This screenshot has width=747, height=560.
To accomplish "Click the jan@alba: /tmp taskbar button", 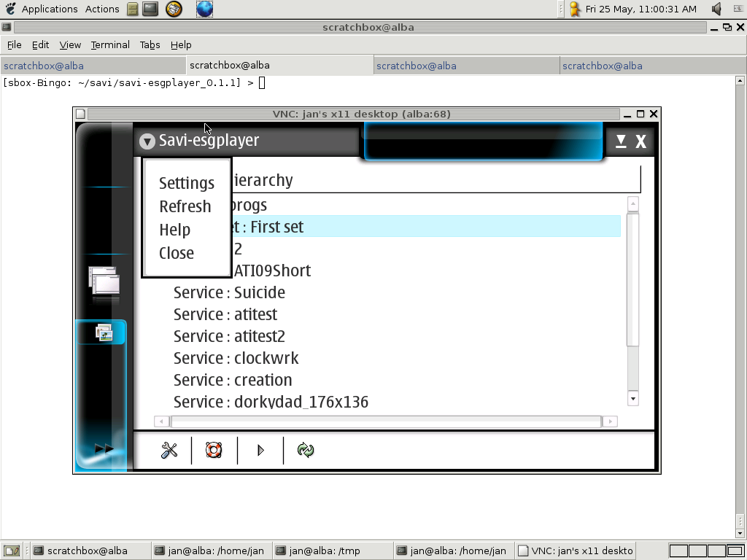I will tap(325, 551).
